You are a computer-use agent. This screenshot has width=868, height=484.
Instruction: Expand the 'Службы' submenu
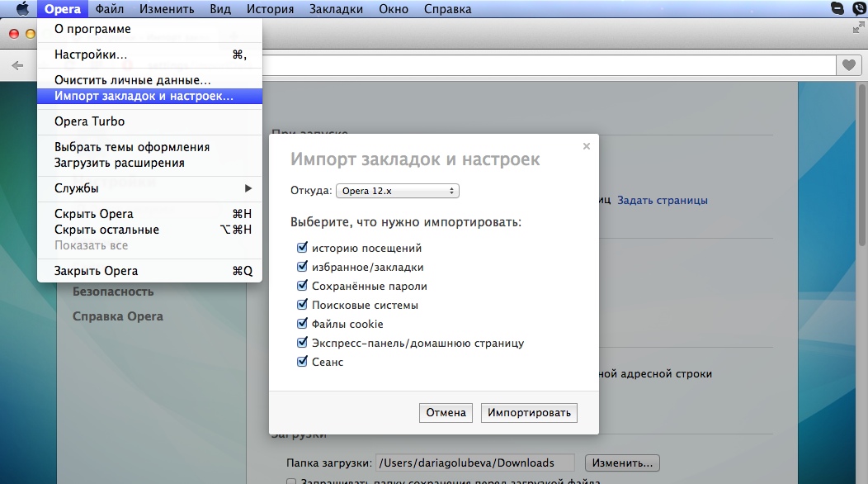[x=149, y=188]
